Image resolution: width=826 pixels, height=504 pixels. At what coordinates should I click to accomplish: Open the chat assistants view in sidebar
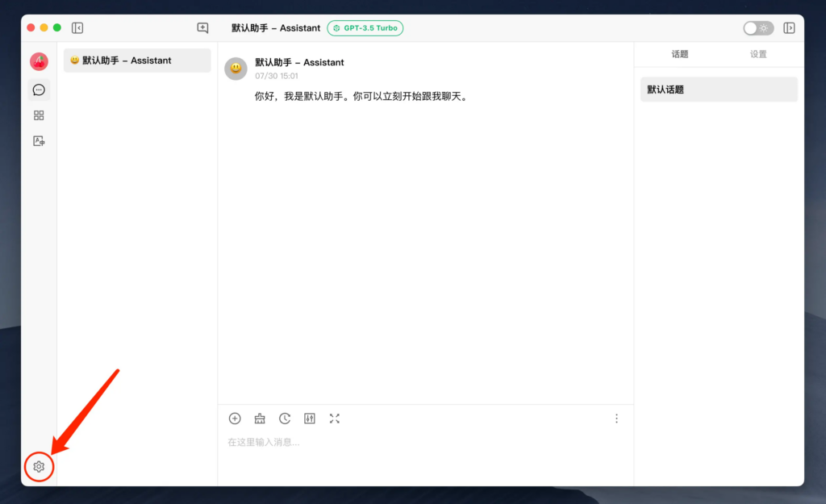click(x=39, y=90)
